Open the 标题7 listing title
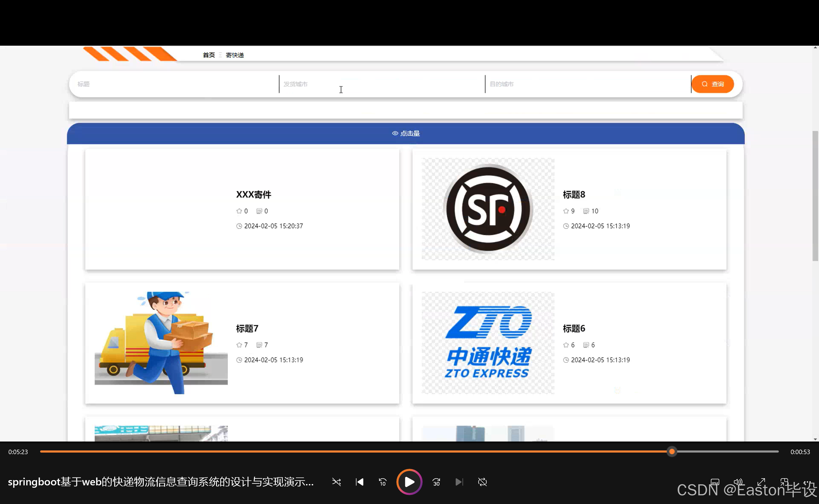The image size is (819, 504). tap(247, 329)
